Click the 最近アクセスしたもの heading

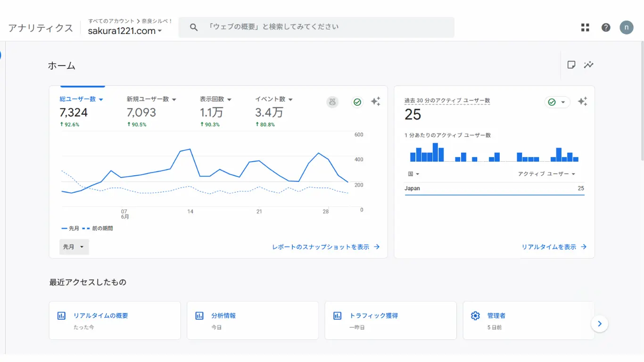click(x=88, y=282)
